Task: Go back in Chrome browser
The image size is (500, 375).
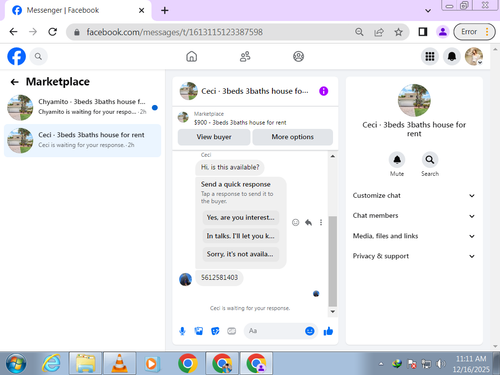Action: [x=13, y=32]
